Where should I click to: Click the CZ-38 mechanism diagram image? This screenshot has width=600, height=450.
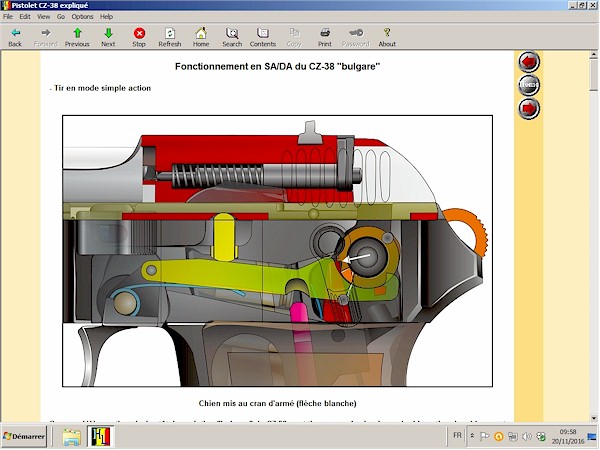[277, 251]
